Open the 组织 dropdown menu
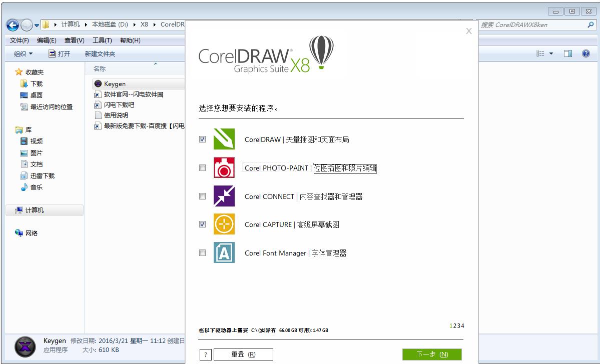This screenshot has height=364, width=600. pyautogui.click(x=22, y=53)
